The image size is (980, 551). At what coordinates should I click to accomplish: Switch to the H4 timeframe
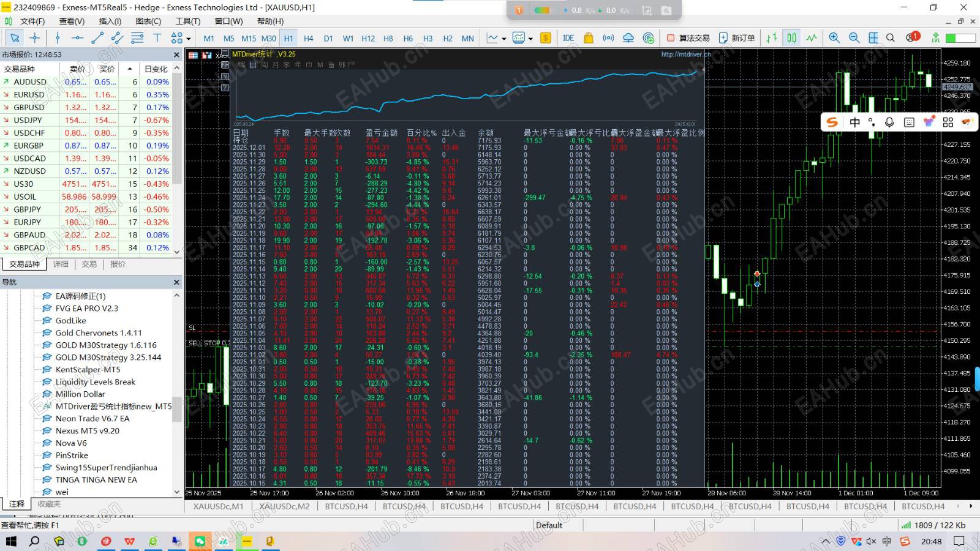click(309, 38)
